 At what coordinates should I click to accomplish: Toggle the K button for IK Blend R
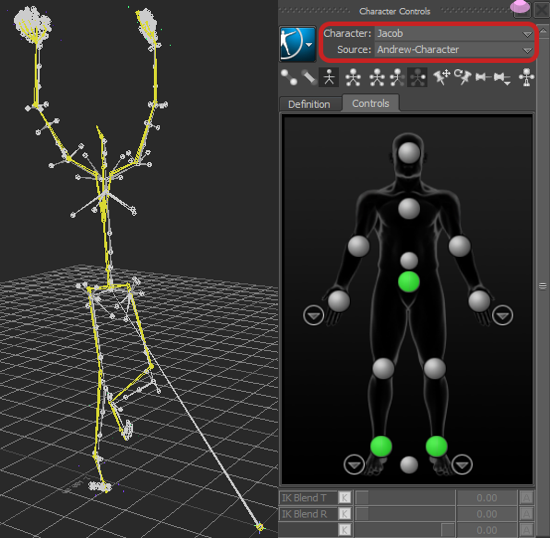point(344,514)
